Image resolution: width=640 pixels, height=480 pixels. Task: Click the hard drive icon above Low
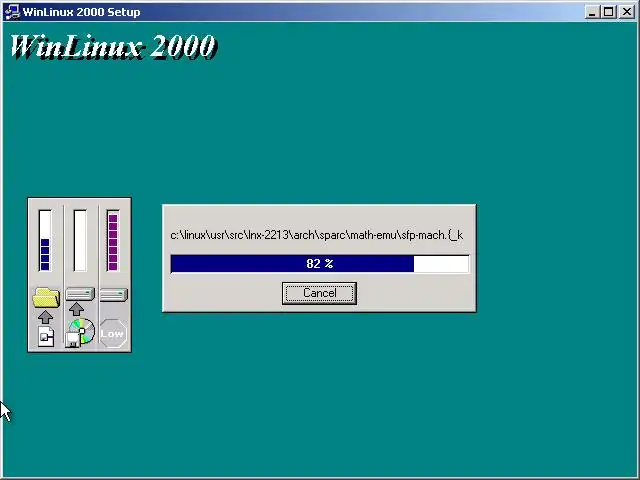pyautogui.click(x=114, y=294)
